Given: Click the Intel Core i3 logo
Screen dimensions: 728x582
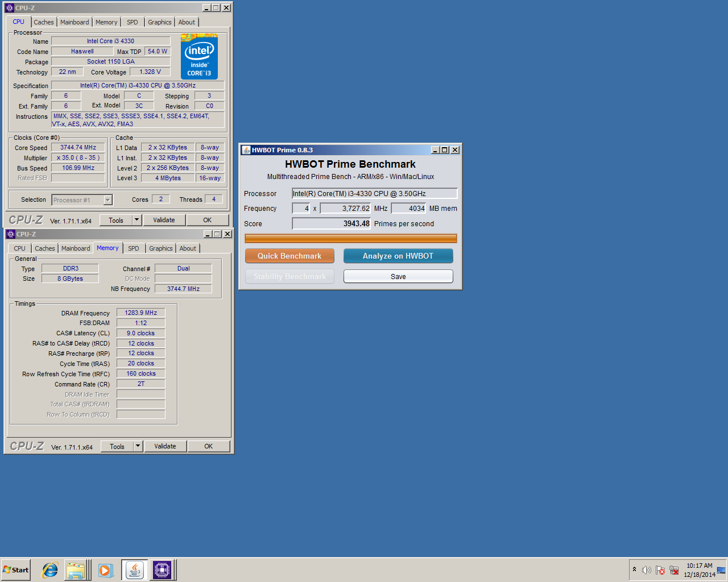Looking at the screenshot, I should click(199, 56).
